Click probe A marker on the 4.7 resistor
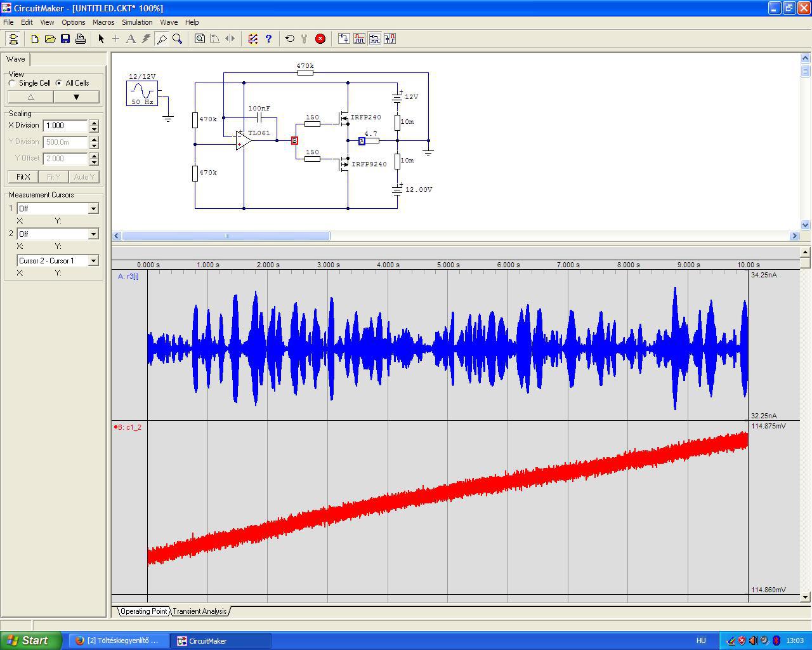 point(362,141)
